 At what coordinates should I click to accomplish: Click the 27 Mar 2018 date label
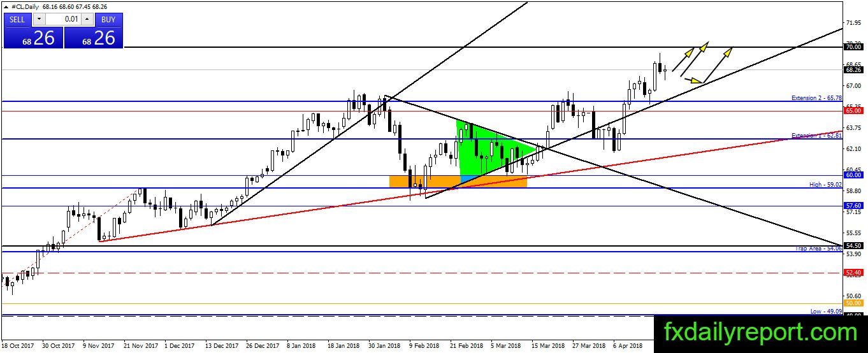point(590,346)
